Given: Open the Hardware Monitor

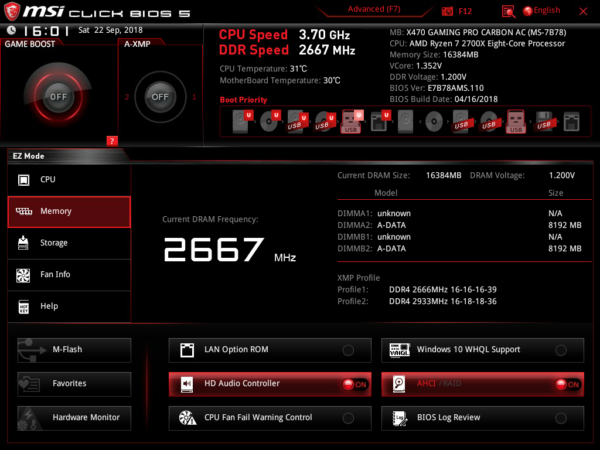Looking at the screenshot, I should 74,418.
